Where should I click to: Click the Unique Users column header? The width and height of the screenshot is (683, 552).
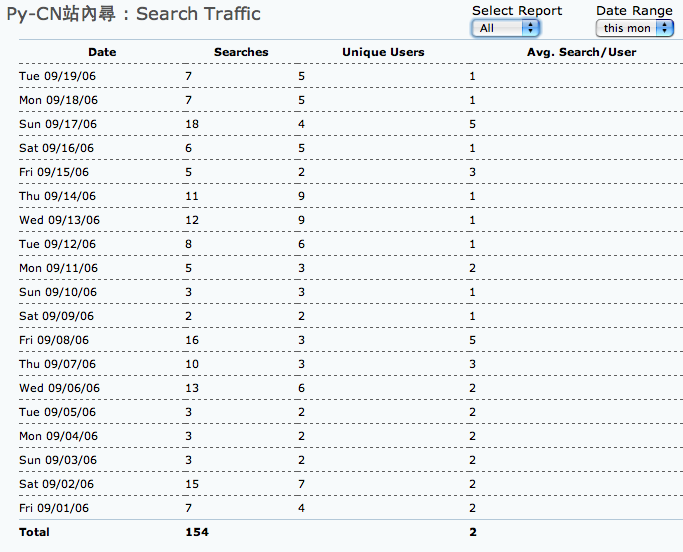click(x=383, y=52)
